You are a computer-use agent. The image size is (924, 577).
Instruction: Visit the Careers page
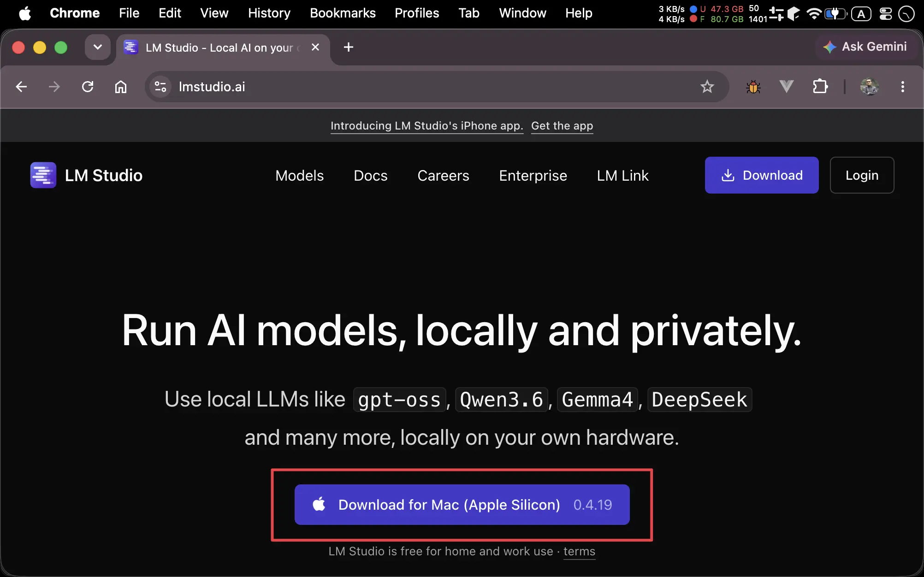click(443, 176)
